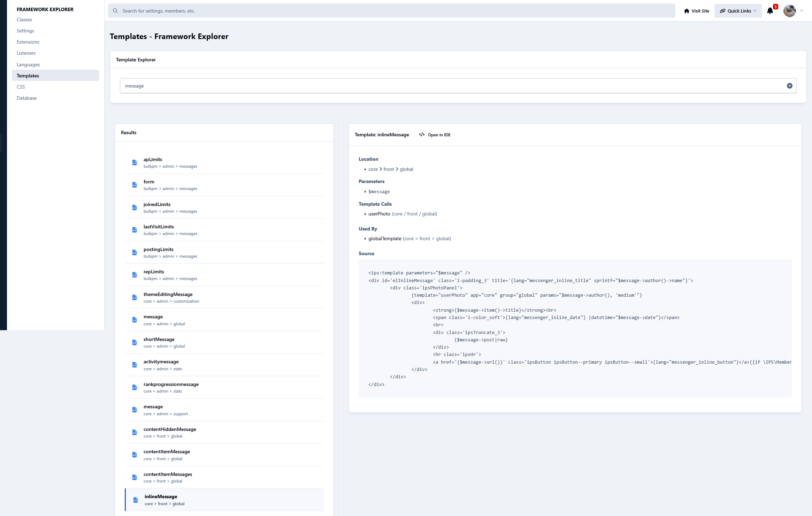Select the shortMessage result name
The image size is (812, 516).
tap(159, 339)
